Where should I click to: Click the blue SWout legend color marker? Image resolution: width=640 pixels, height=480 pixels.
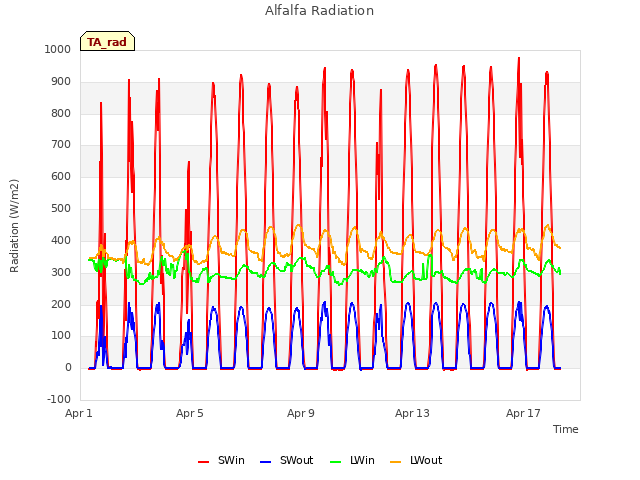pos(265,462)
